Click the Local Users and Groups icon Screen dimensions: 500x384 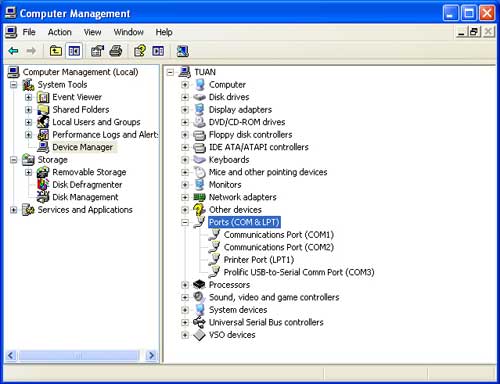[x=43, y=122]
